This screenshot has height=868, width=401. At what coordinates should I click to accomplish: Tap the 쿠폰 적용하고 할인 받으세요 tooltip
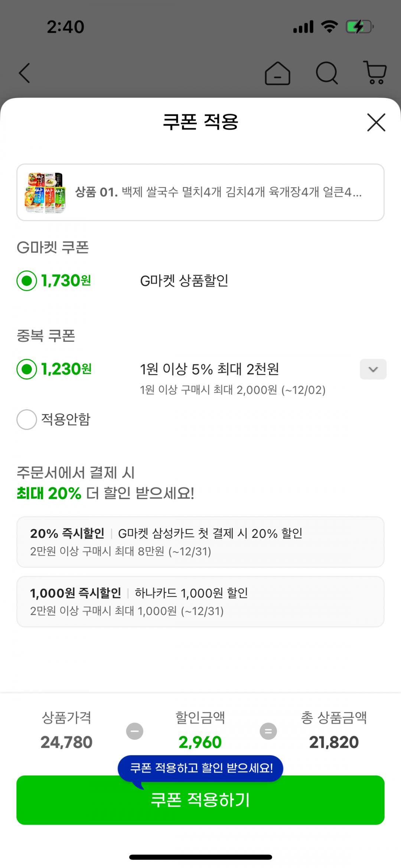coord(201,768)
